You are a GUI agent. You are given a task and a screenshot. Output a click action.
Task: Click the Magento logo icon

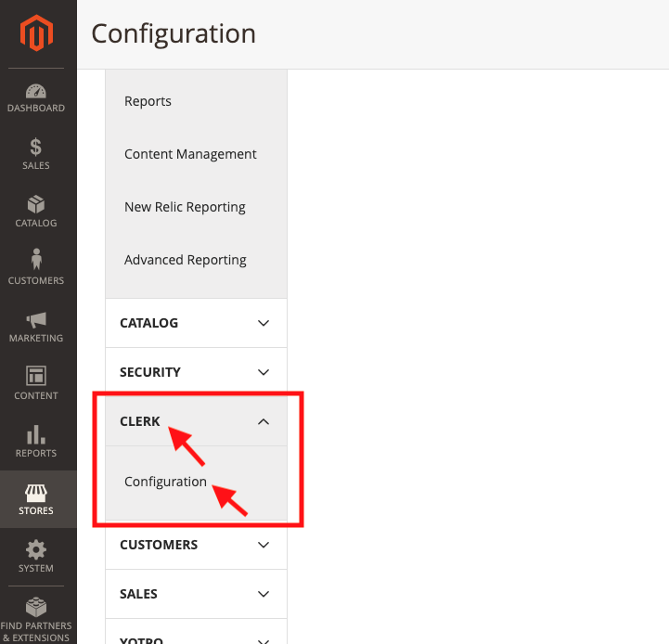[x=37, y=34]
